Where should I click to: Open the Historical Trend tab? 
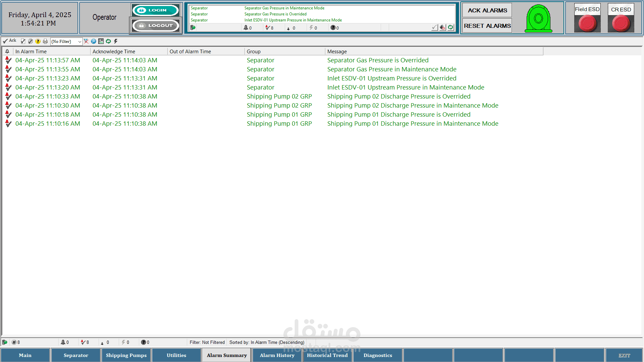click(x=327, y=355)
